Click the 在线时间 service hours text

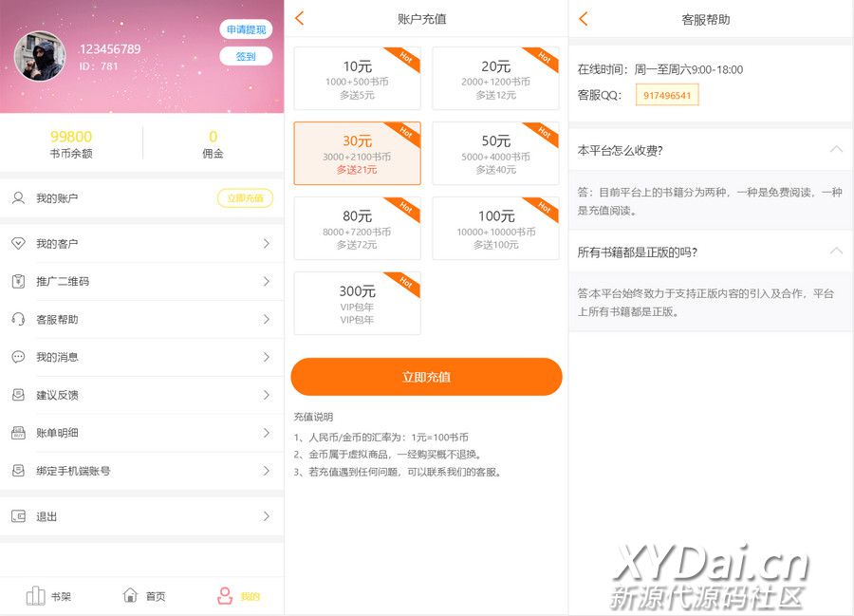660,69
